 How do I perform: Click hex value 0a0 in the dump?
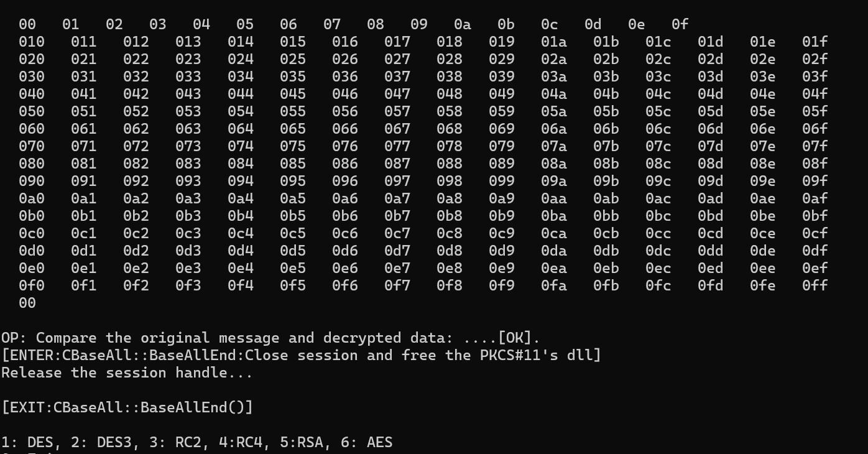(x=31, y=198)
